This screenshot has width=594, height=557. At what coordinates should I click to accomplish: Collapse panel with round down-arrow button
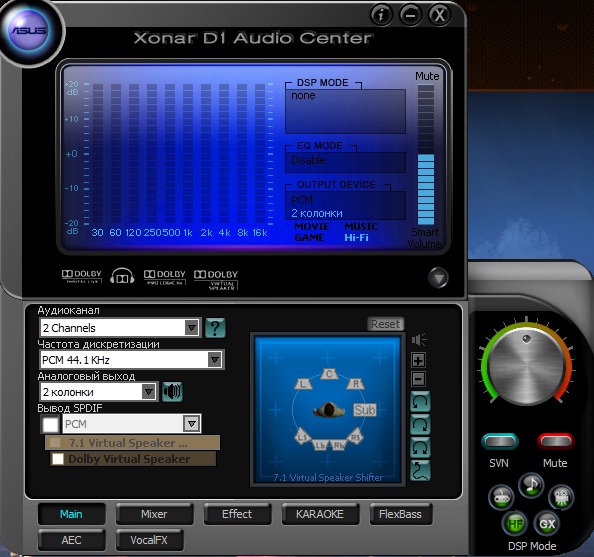click(x=439, y=278)
